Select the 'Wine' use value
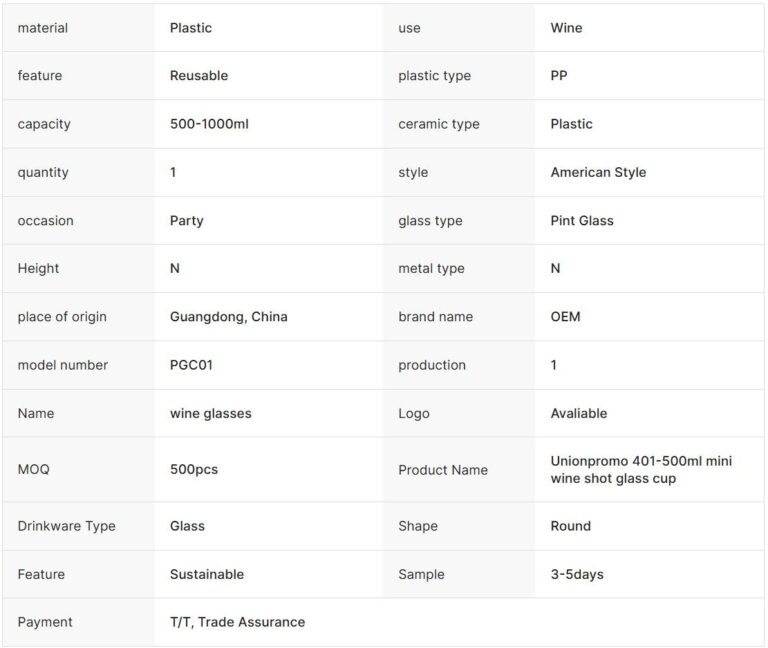Viewport: 768px width, 648px height. click(566, 28)
